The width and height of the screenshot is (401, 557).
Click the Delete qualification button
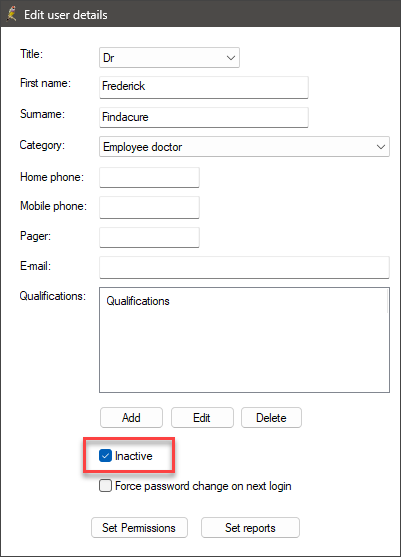pyautogui.click(x=271, y=417)
